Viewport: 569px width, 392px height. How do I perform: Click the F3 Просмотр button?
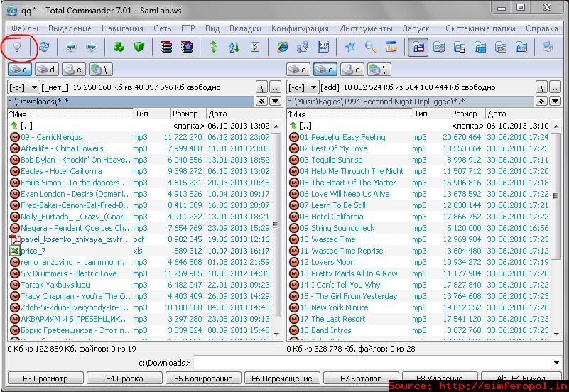[45, 379]
